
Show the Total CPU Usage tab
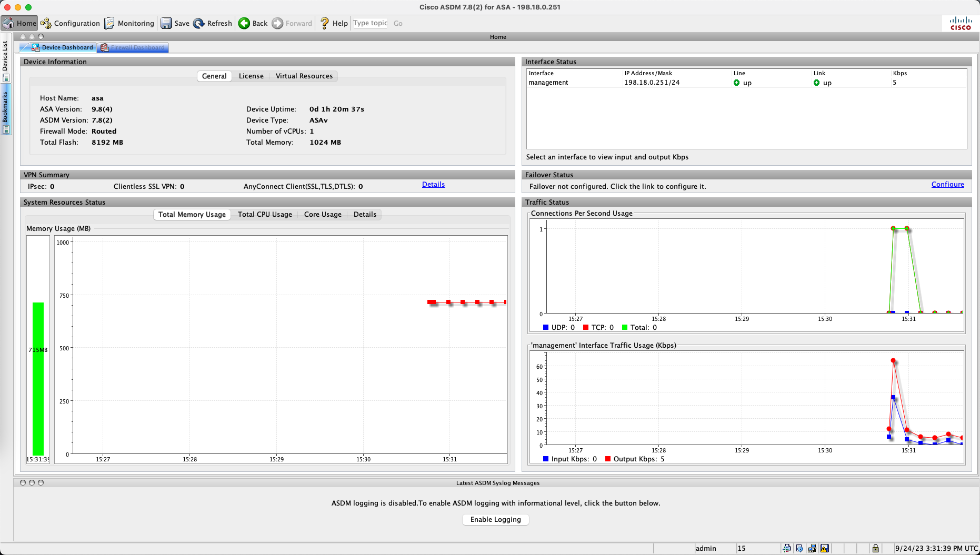[x=265, y=215]
